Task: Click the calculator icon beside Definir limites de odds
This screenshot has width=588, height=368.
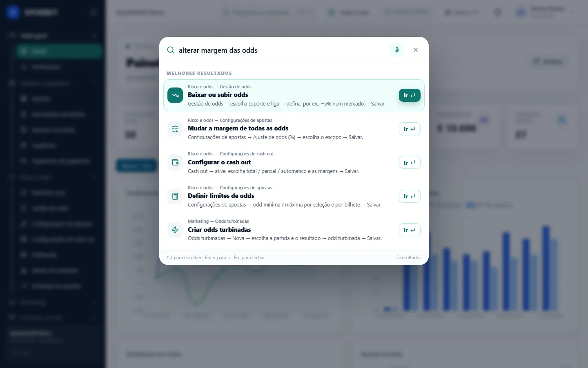Action: (x=175, y=196)
